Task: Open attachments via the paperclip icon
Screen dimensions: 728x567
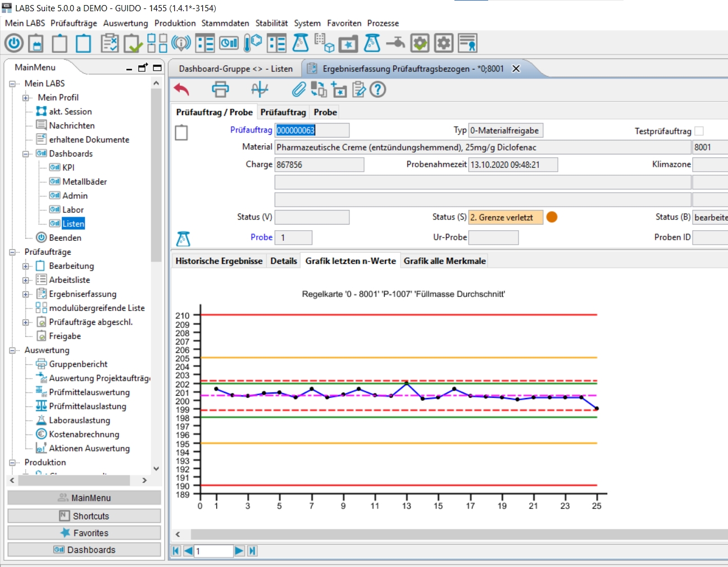Action: click(299, 89)
